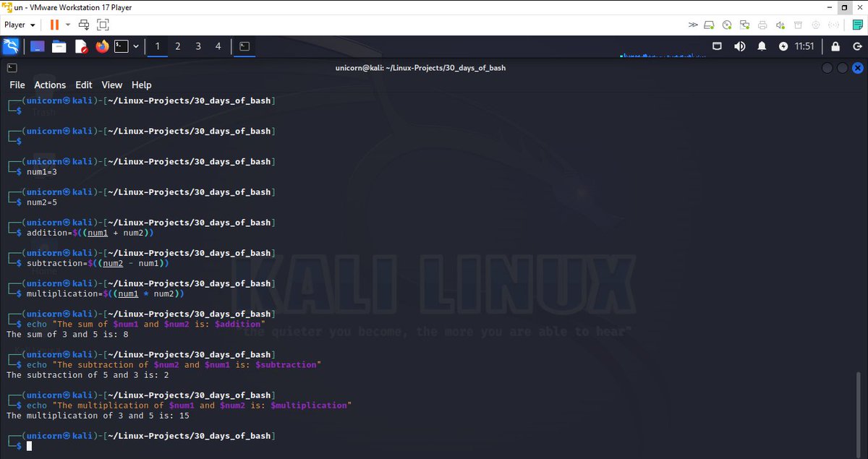
Task: Open the terminal Help menu
Action: 142,85
